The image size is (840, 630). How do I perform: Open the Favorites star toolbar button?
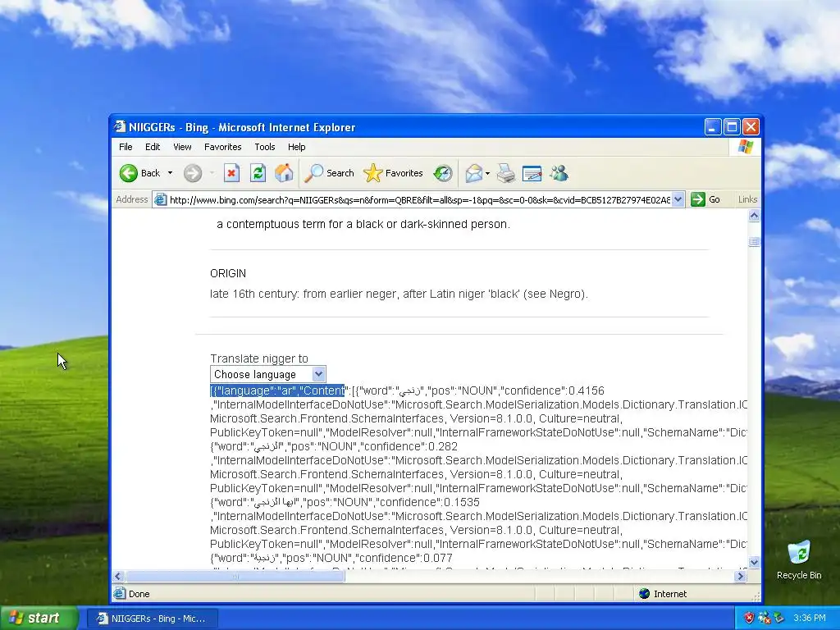[x=393, y=173]
